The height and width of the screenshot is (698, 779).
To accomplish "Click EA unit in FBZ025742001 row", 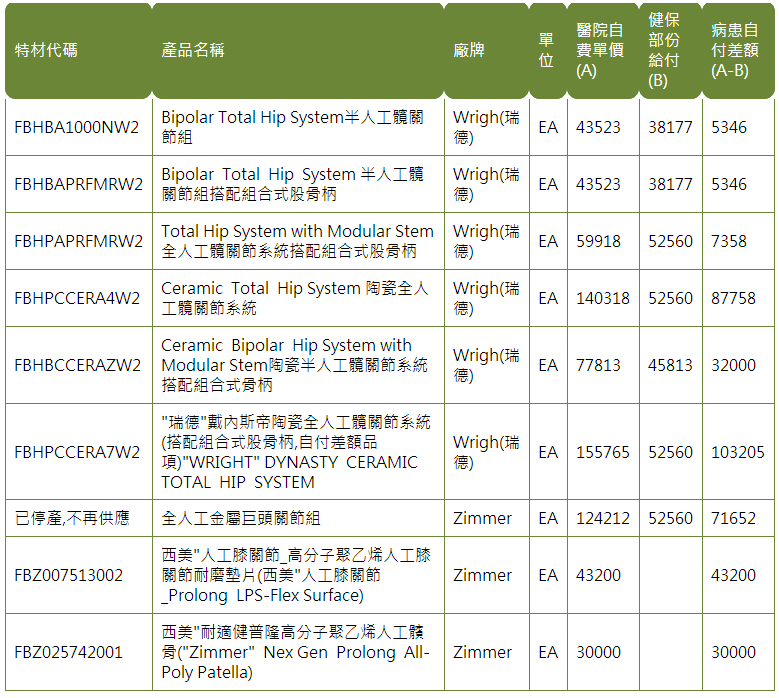I will (x=548, y=652).
